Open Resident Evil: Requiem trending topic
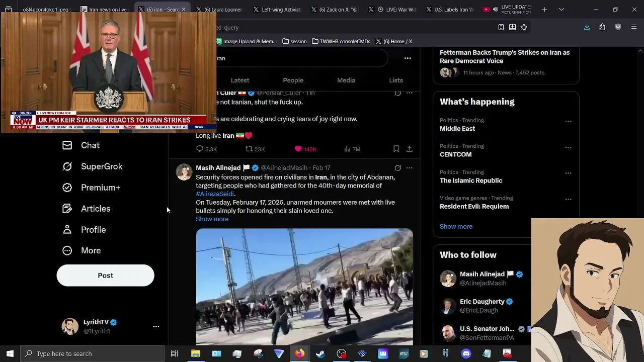This screenshot has height=362, width=644. click(x=474, y=207)
